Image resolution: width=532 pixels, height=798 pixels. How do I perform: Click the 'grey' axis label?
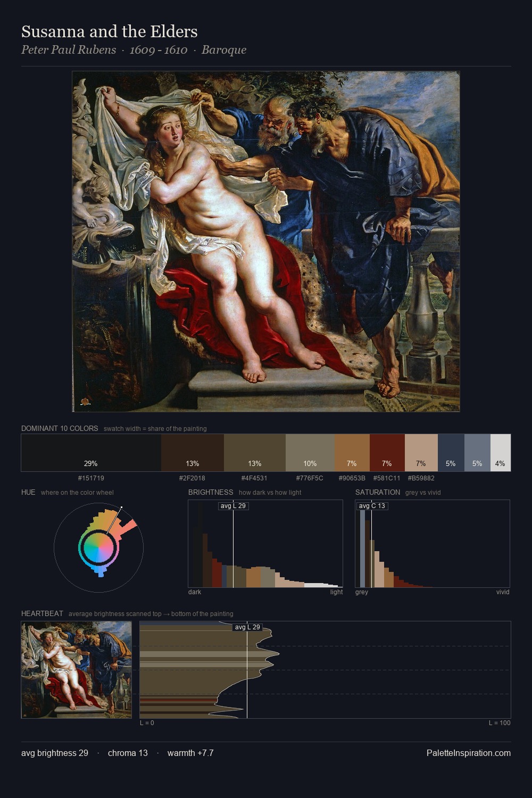(x=362, y=592)
